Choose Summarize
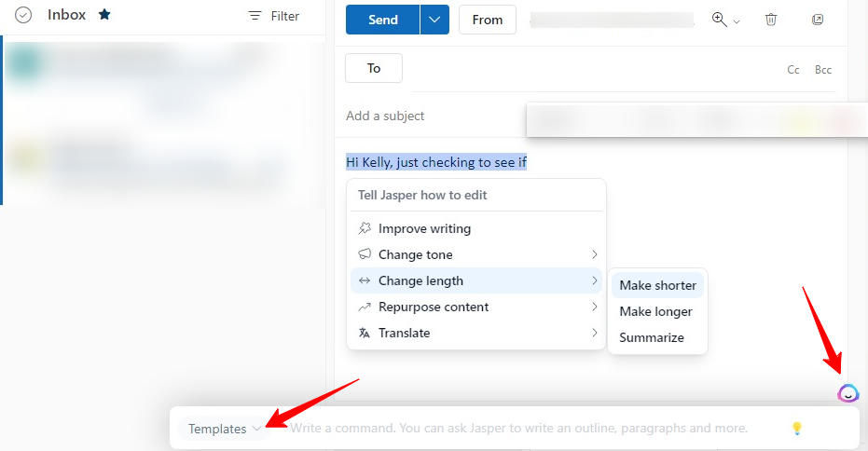The width and height of the screenshot is (868, 451). 657,337
